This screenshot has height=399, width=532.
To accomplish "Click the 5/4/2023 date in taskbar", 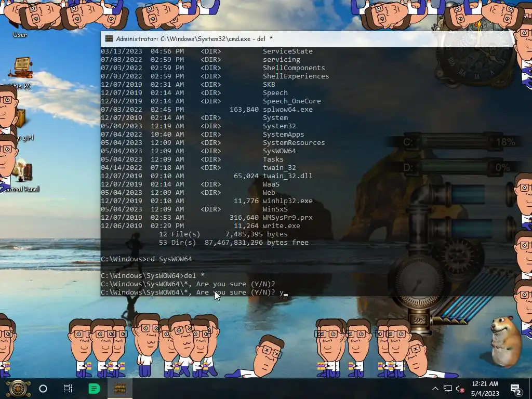I will [x=485, y=394].
